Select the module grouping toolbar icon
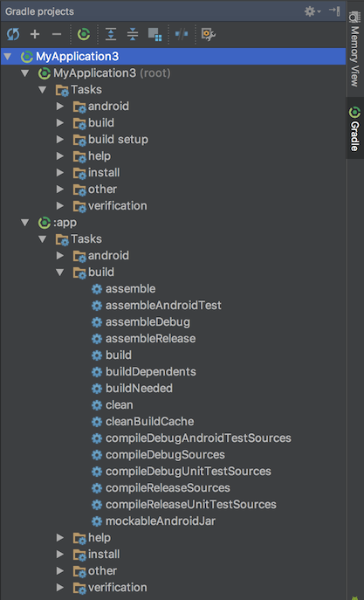The image size is (364, 600). 155,34
